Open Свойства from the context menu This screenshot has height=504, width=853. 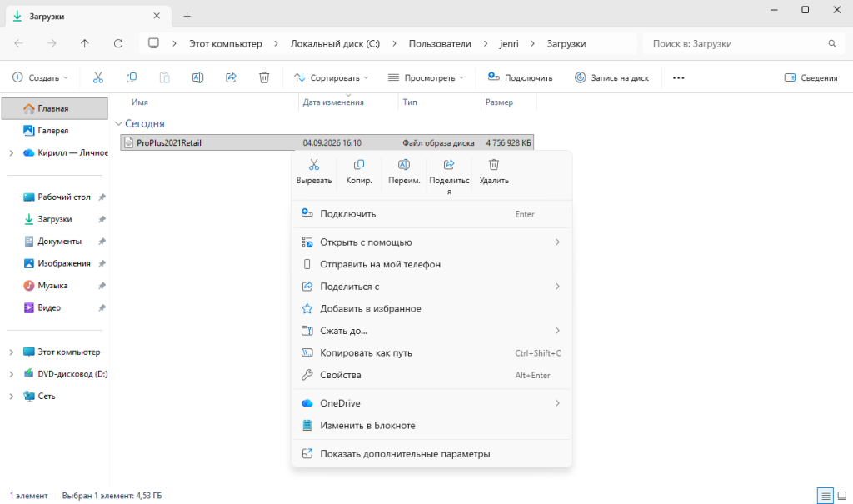tap(431, 375)
